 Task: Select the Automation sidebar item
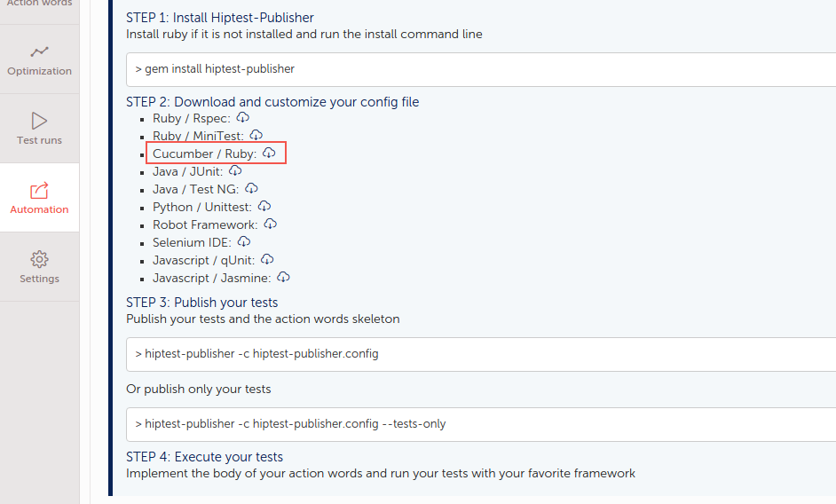(39, 197)
